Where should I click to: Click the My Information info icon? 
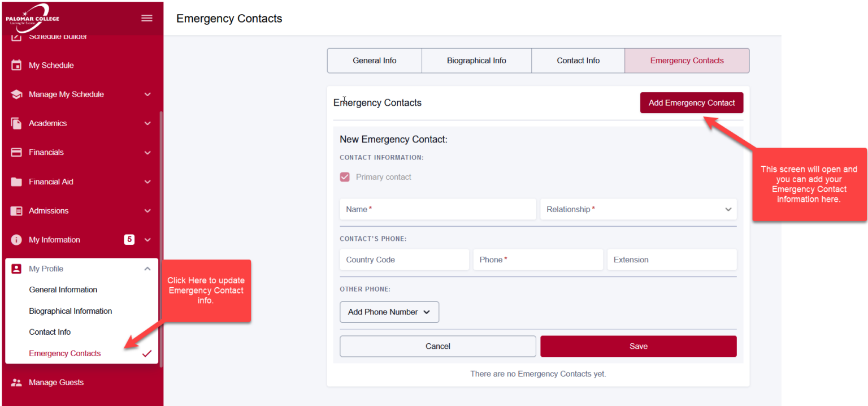click(x=16, y=240)
